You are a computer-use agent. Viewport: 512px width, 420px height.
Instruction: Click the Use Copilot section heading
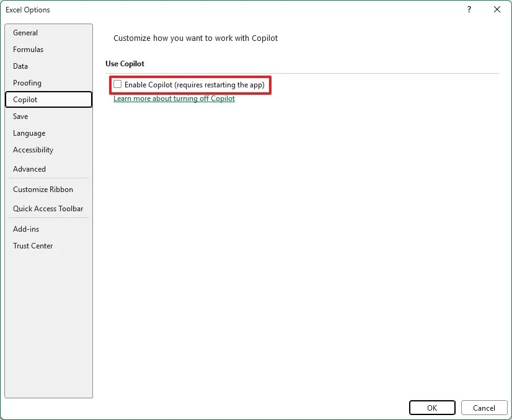pyautogui.click(x=125, y=64)
